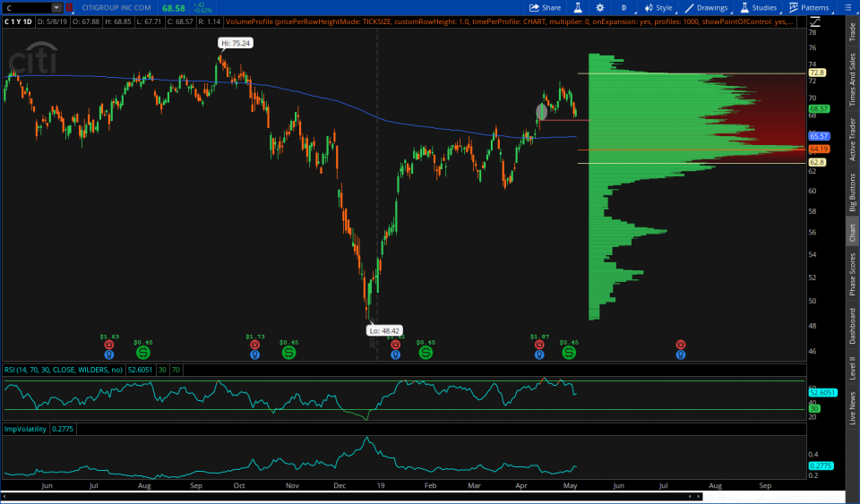Click the 68.58 last price in header

tap(173, 8)
